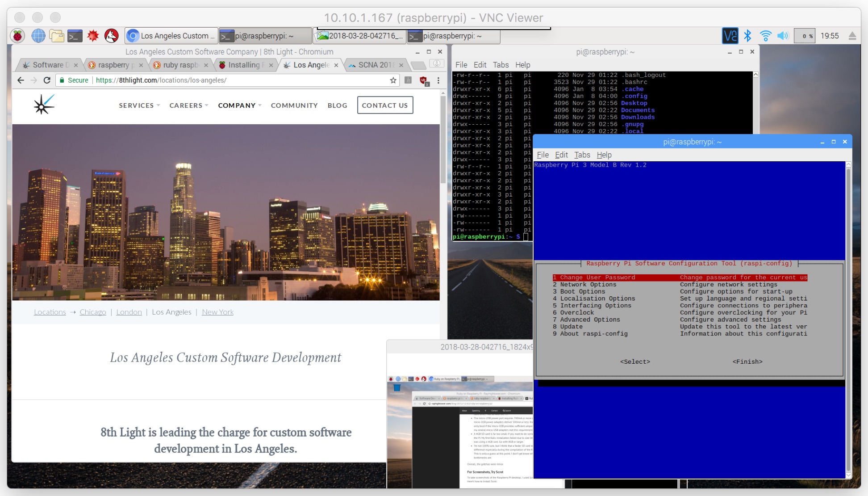Screen dimensions: 868x496
Task: Open the Raspberry Pi main menu
Action: pos(18,36)
